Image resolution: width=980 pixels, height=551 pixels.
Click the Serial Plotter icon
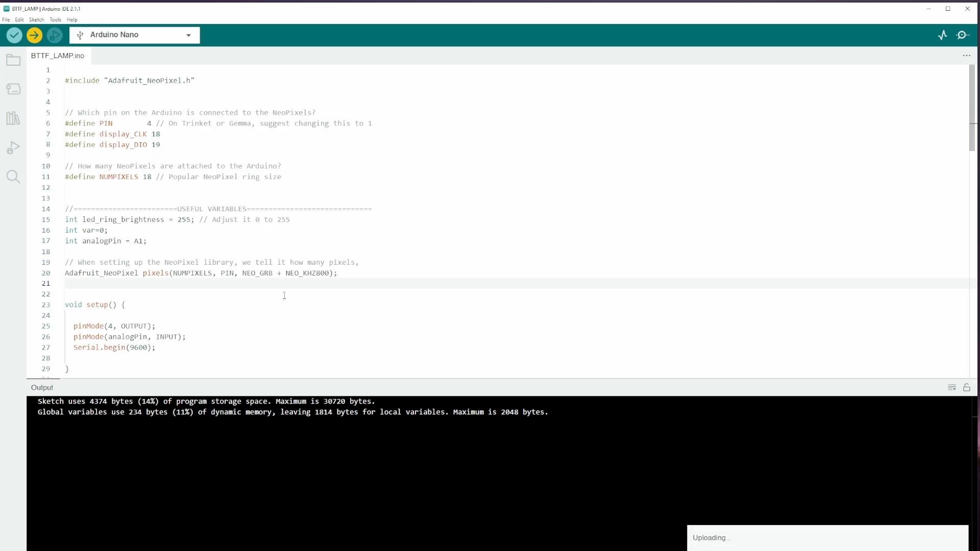coord(943,34)
